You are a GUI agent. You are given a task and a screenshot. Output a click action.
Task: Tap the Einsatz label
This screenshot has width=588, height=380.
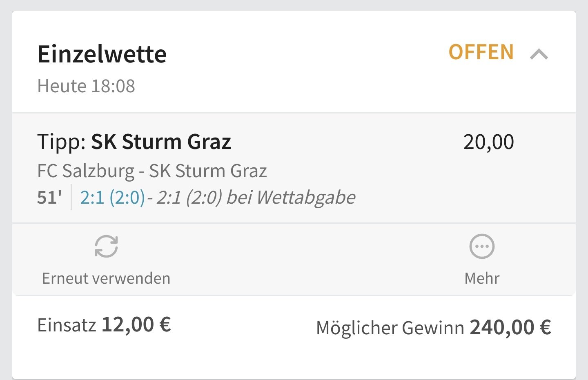tap(67, 326)
